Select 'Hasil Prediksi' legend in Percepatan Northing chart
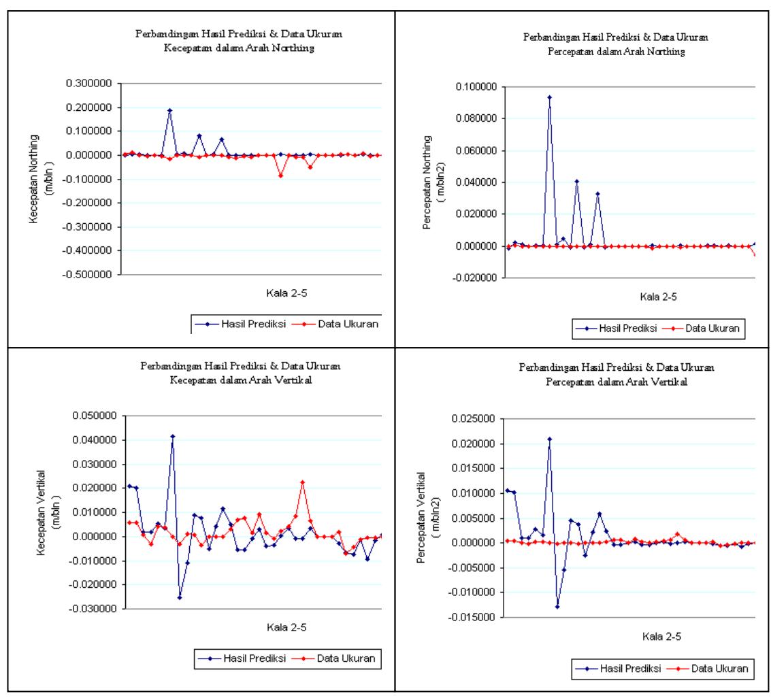Viewport: 771px width, 700px height. (616, 329)
